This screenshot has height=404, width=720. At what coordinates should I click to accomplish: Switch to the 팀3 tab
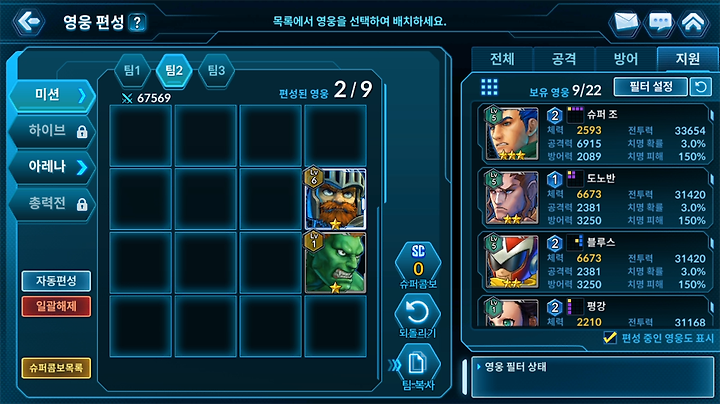[x=216, y=70]
